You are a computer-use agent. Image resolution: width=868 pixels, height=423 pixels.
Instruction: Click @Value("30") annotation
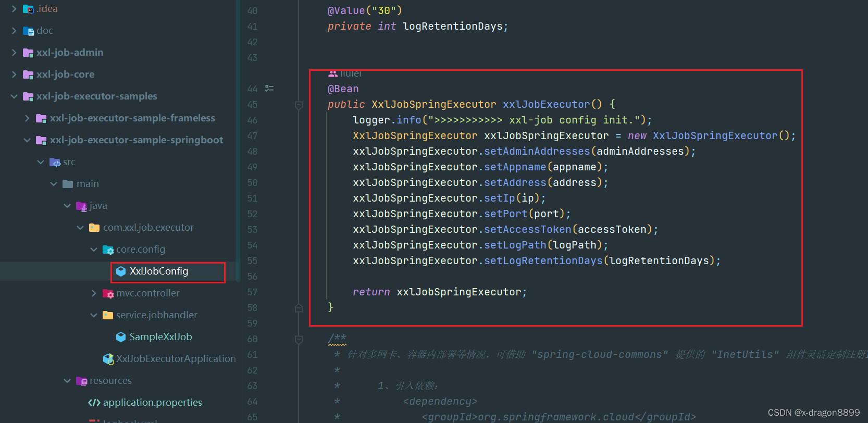[x=365, y=11]
